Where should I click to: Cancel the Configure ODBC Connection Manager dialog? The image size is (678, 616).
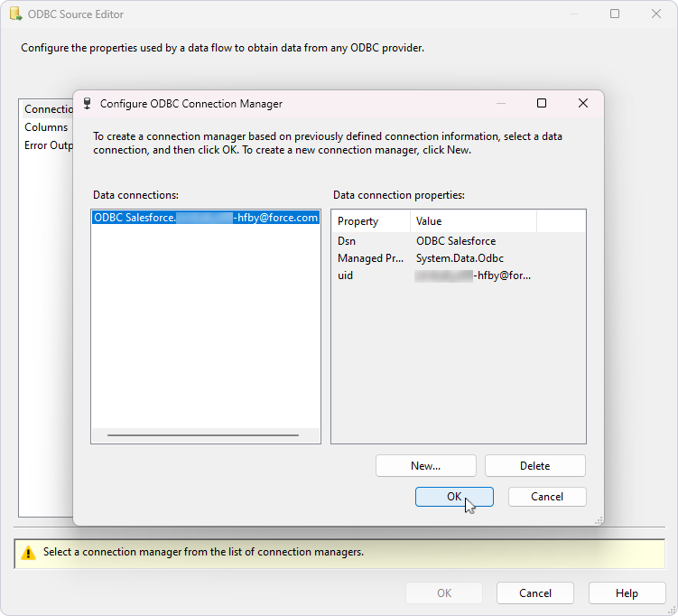547,497
